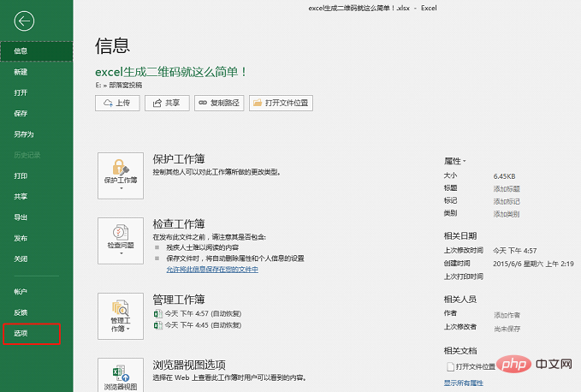Click the back arrow circle icon

[x=25, y=22]
